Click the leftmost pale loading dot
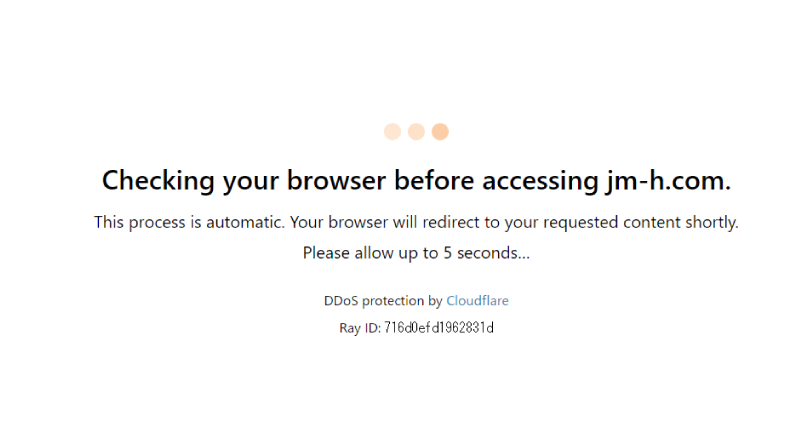 [392, 132]
